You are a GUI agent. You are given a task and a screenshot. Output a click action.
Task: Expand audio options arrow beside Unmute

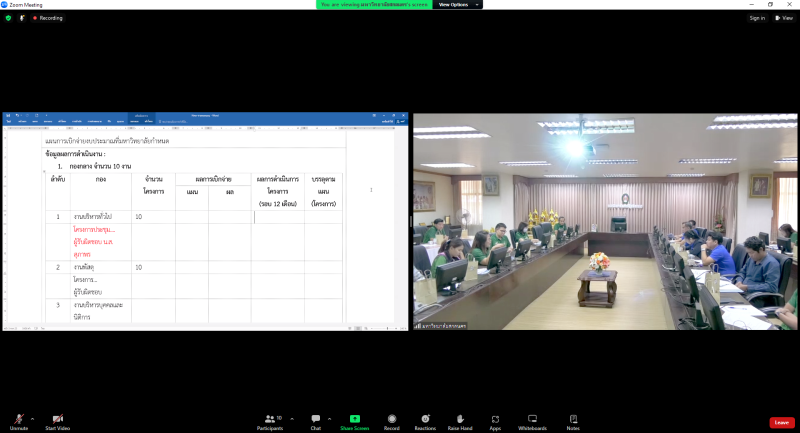coord(32,418)
